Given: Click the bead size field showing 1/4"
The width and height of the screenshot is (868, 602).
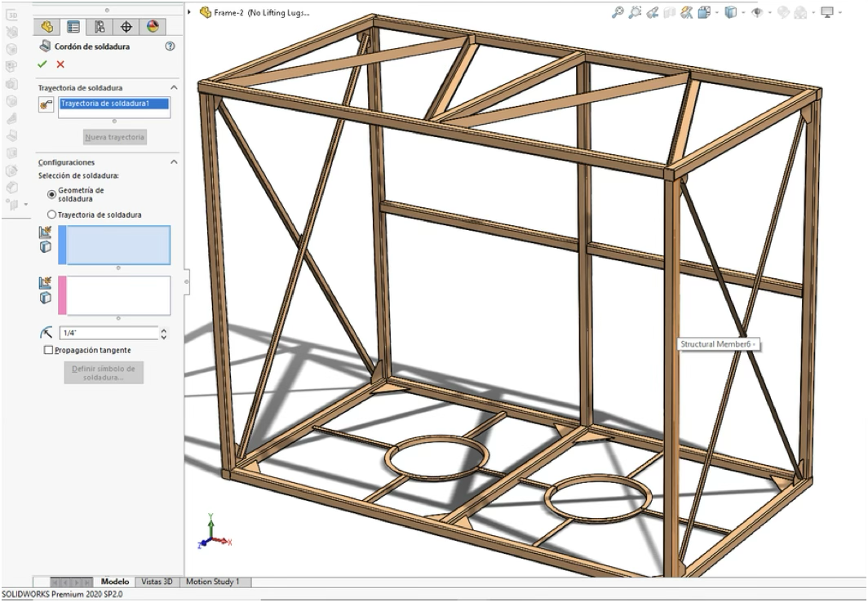Looking at the screenshot, I should 108,333.
